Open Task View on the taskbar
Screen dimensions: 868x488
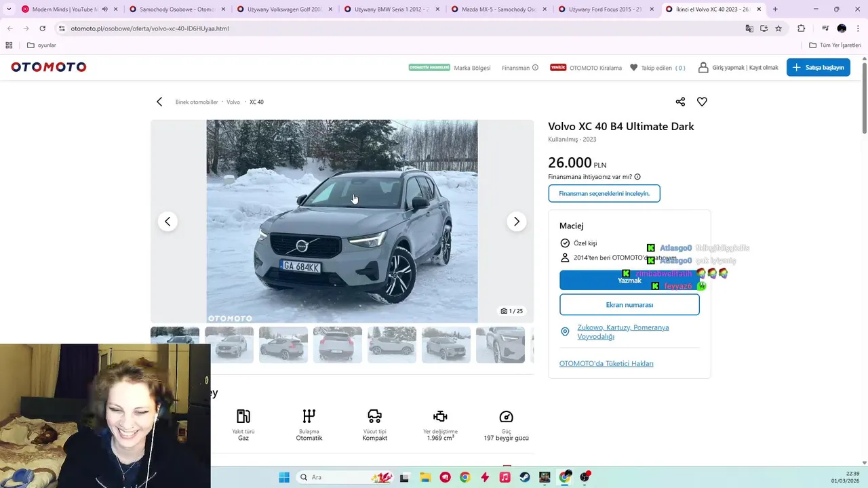(405, 477)
